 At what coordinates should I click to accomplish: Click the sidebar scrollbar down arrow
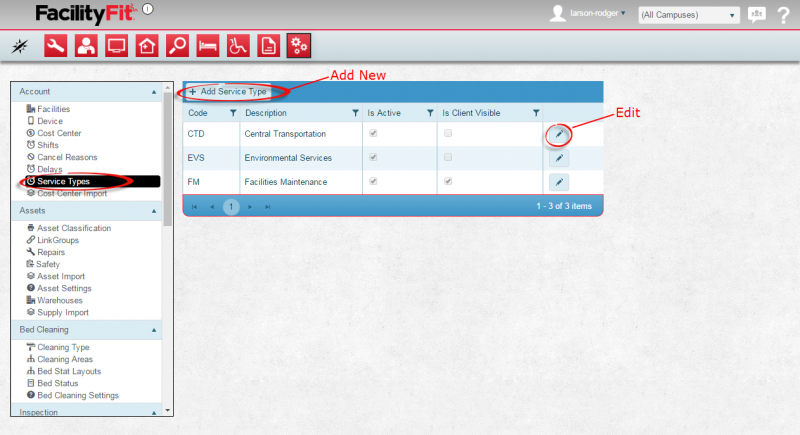coord(167,410)
